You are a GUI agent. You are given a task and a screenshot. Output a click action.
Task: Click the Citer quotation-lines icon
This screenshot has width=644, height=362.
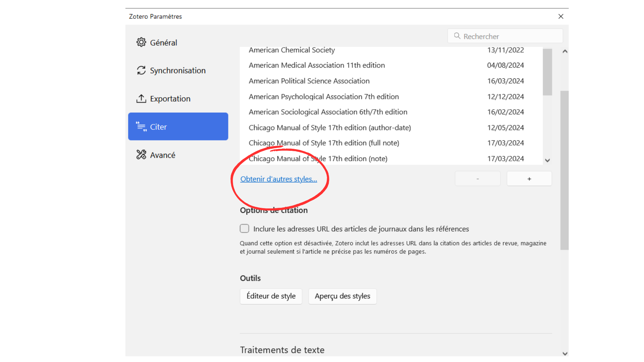(x=141, y=126)
